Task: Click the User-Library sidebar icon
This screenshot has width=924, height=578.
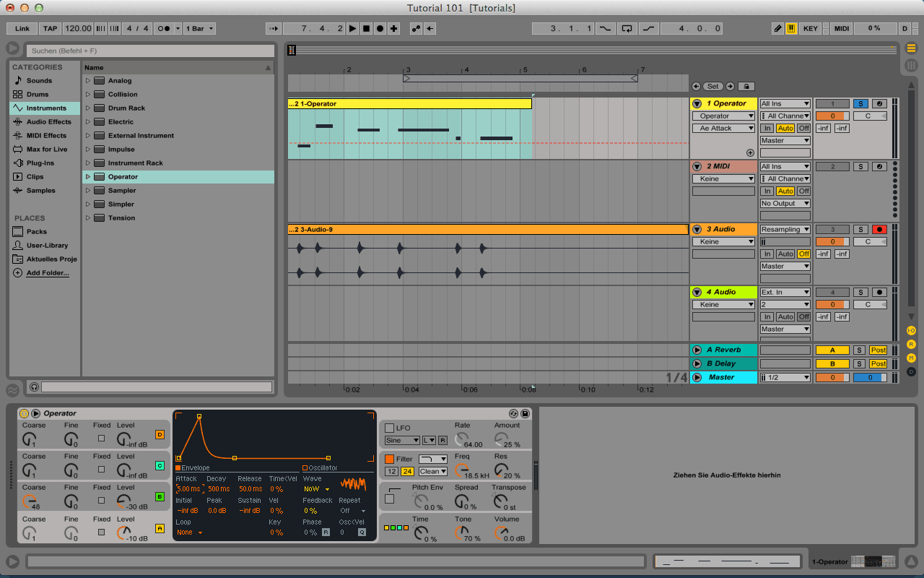Action: click(16, 245)
